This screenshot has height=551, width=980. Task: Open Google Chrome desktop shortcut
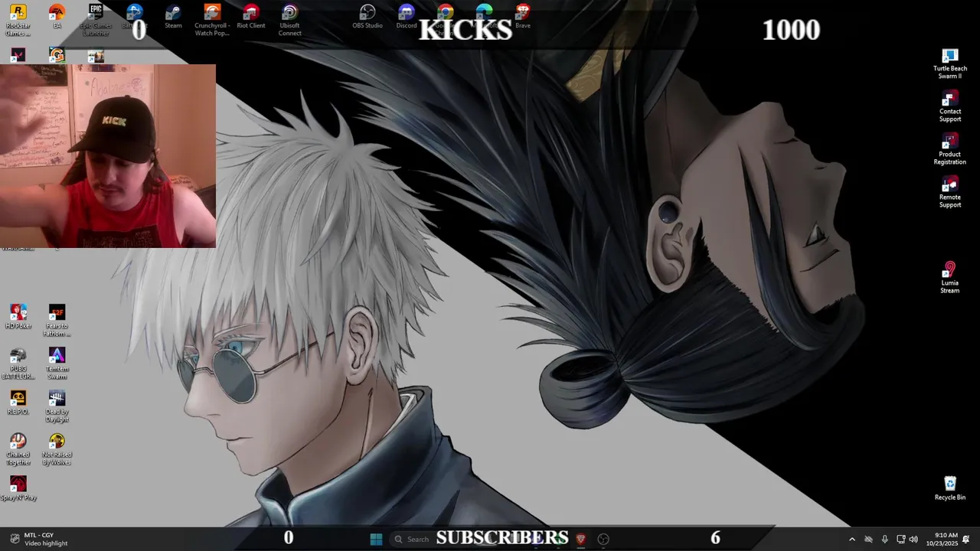click(445, 20)
